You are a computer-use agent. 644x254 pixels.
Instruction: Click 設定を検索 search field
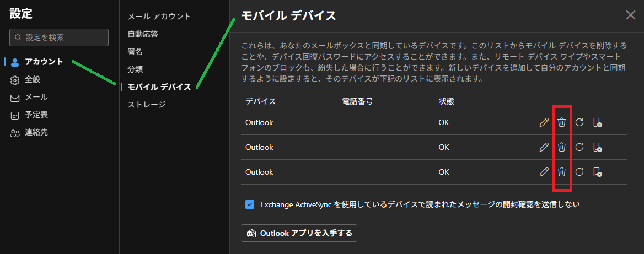[x=59, y=37]
